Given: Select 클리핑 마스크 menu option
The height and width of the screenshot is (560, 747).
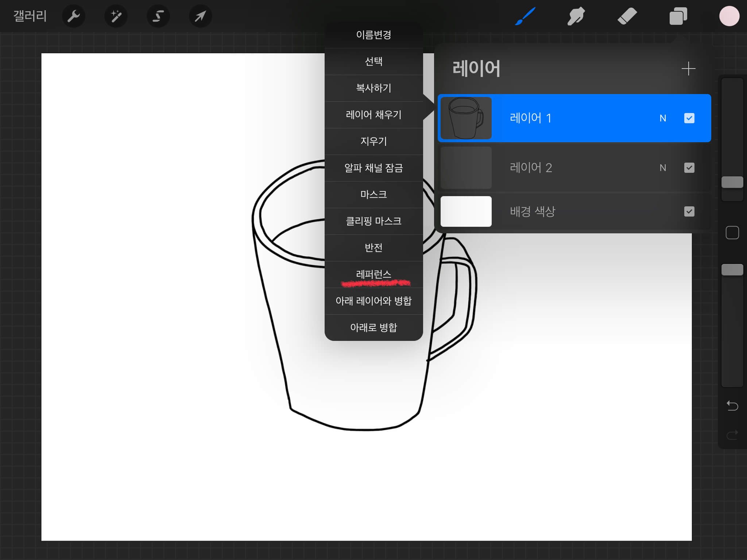Looking at the screenshot, I should click(x=373, y=221).
